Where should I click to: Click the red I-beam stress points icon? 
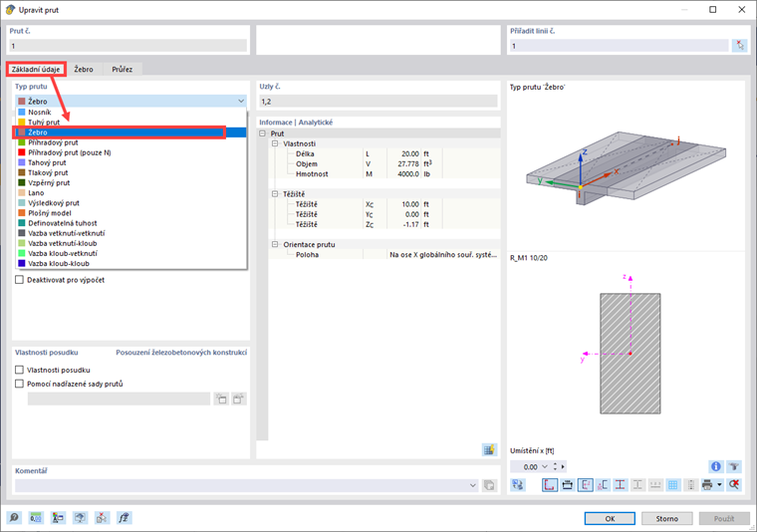tap(620, 484)
